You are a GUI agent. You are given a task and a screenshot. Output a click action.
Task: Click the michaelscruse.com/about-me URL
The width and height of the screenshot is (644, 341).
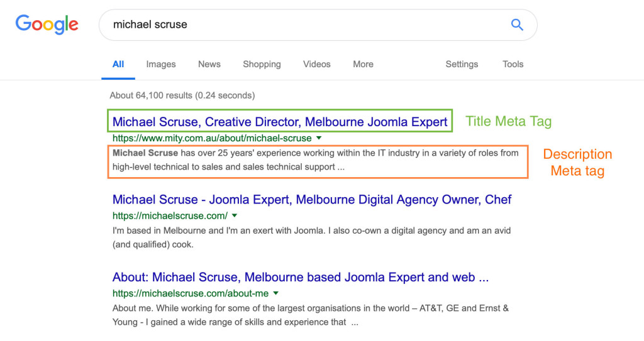coord(191,293)
